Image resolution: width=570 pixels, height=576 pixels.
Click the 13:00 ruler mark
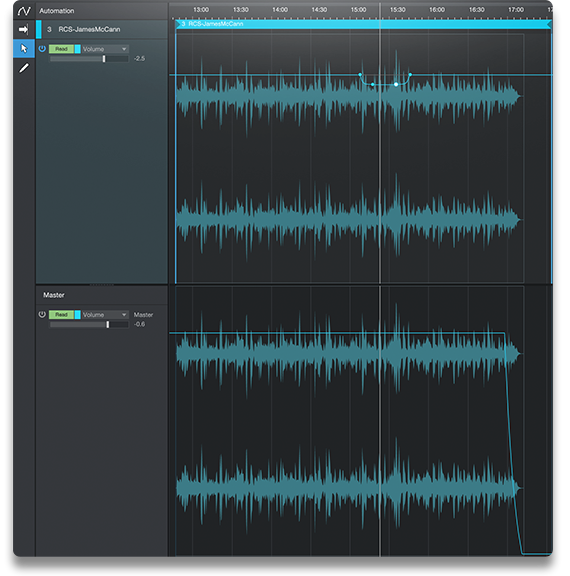coord(201,10)
